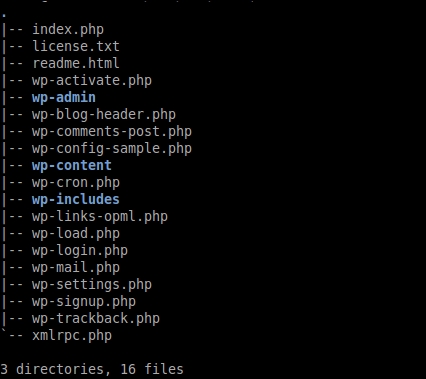Select wp-activate.php in the listing
This screenshot has height=379, width=426.
coord(92,81)
